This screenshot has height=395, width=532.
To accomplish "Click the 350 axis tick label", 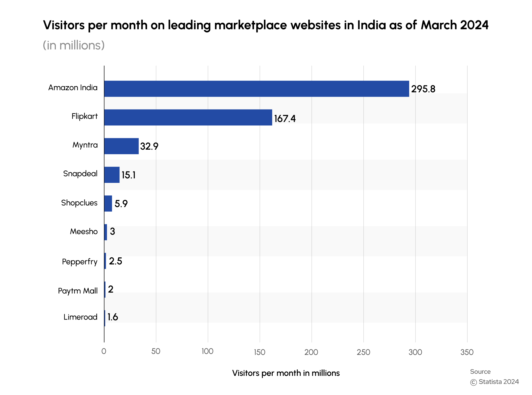I will pos(467,352).
